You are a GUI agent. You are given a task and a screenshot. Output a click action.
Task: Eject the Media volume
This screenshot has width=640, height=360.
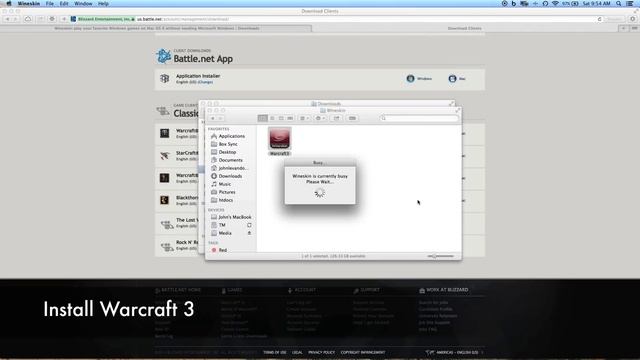249,233
